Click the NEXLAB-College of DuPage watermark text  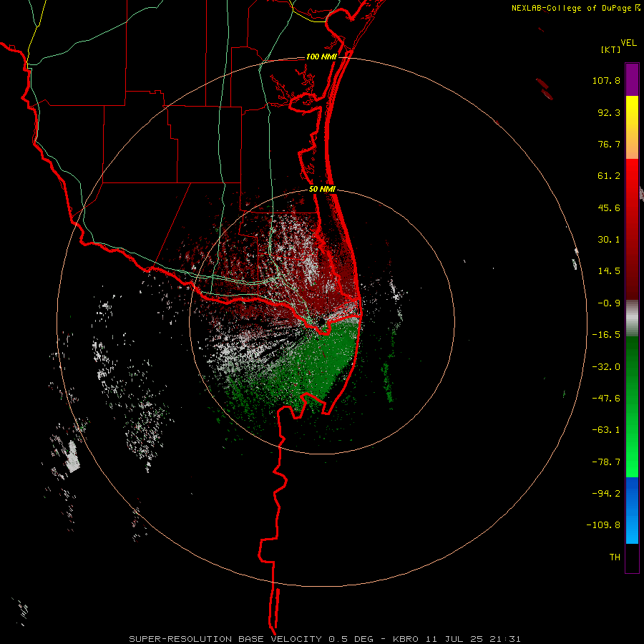point(572,8)
